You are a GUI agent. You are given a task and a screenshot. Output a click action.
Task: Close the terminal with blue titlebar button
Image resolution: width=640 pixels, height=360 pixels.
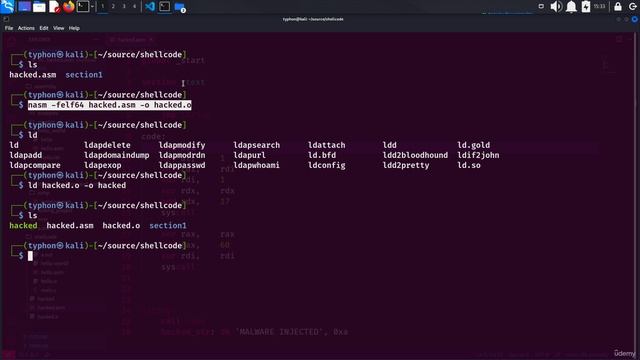[x=635, y=19]
